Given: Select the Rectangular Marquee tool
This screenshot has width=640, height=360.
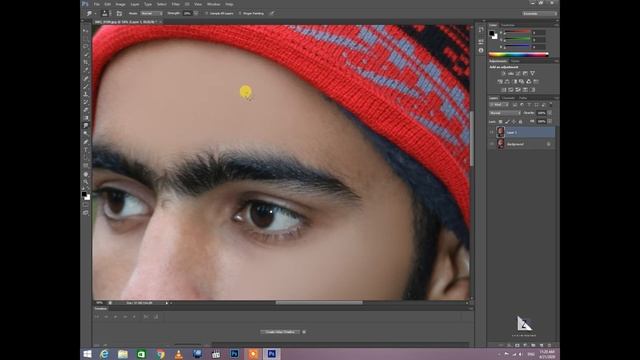Looking at the screenshot, I should click(x=86, y=39).
